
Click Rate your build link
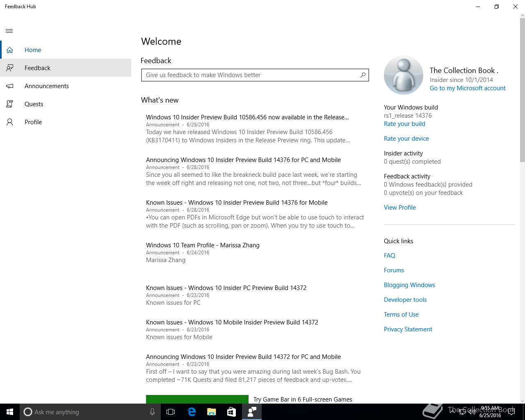click(404, 124)
